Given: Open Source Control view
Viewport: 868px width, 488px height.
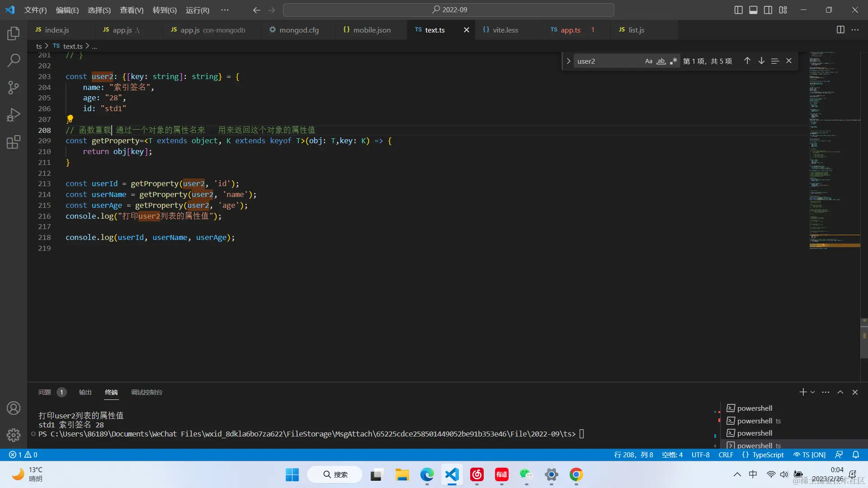Looking at the screenshot, I should (x=14, y=88).
